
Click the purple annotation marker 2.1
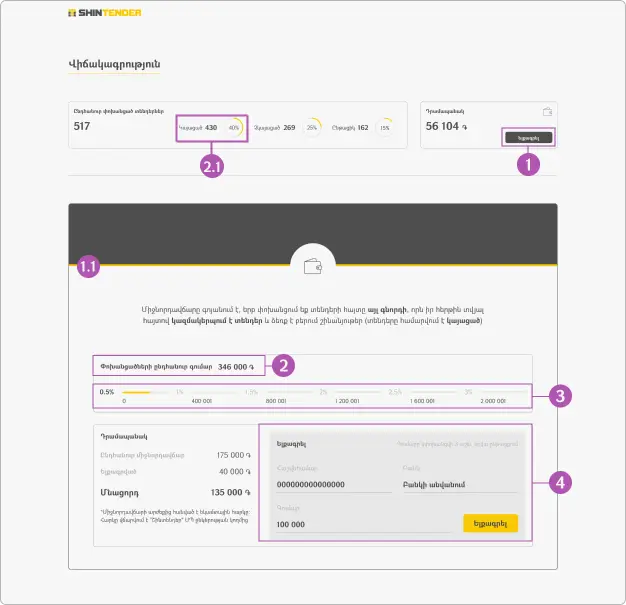coord(212,166)
